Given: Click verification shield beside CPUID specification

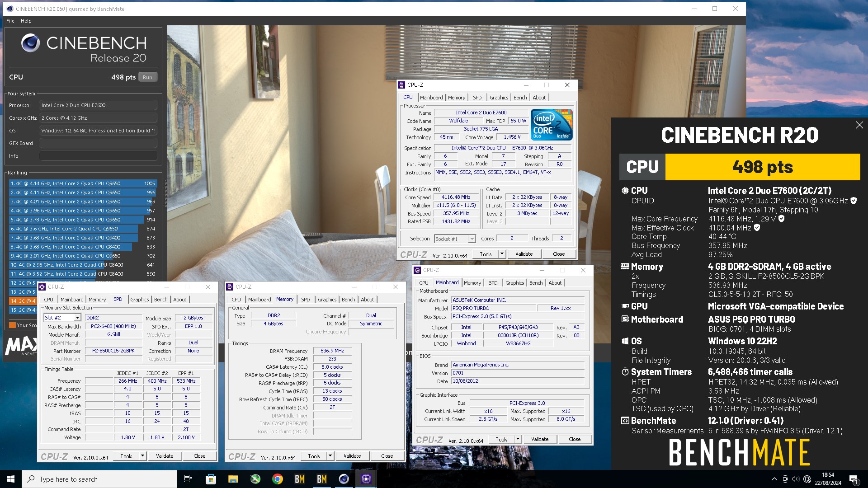Looking at the screenshot, I should [854, 201].
